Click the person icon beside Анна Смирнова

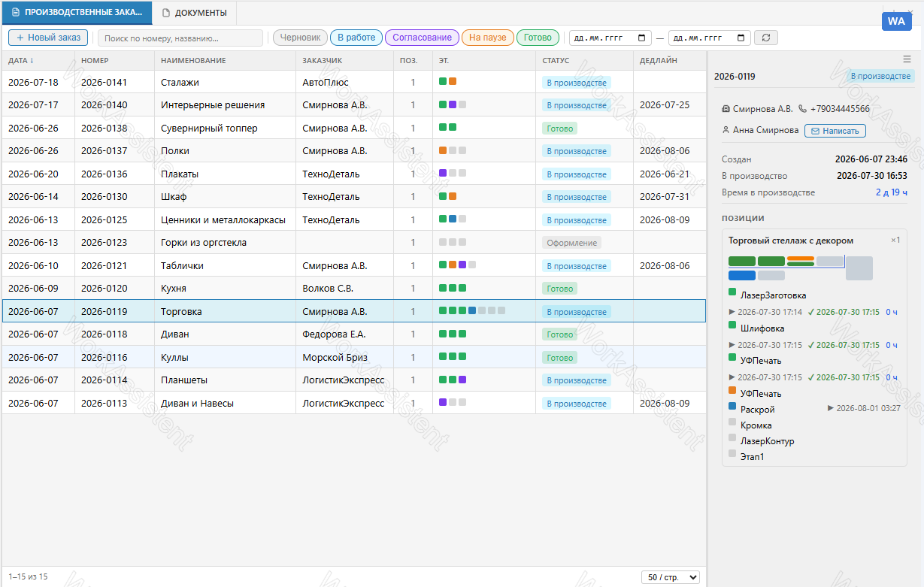(726, 130)
